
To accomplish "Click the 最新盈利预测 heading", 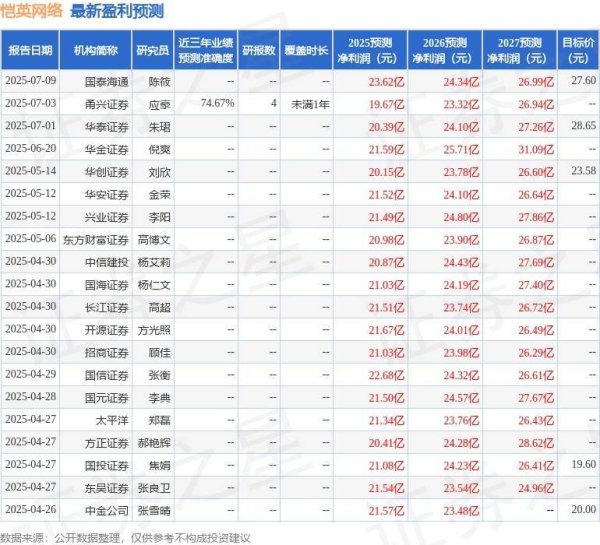I will (117, 11).
